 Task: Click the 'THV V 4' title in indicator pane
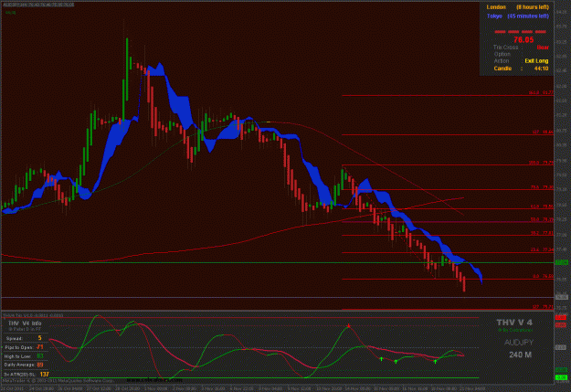pos(514,323)
